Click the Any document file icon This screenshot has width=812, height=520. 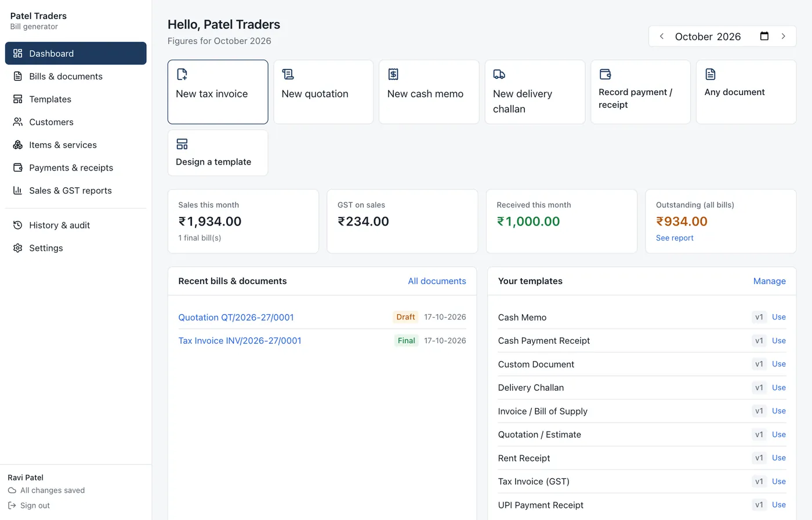click(x=710, y=74)
